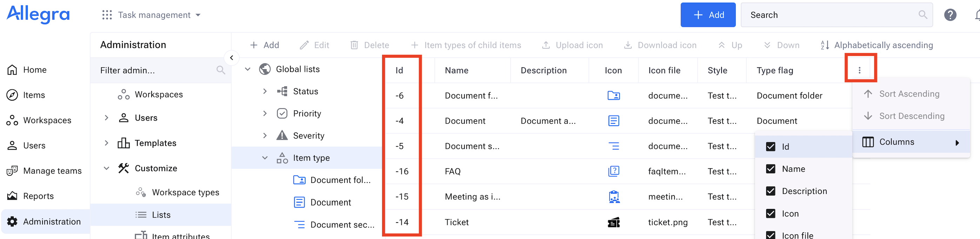The height and width of the screenshot is (239, 980).
Task: Expand the Status list node
Action: coord(265,91)
